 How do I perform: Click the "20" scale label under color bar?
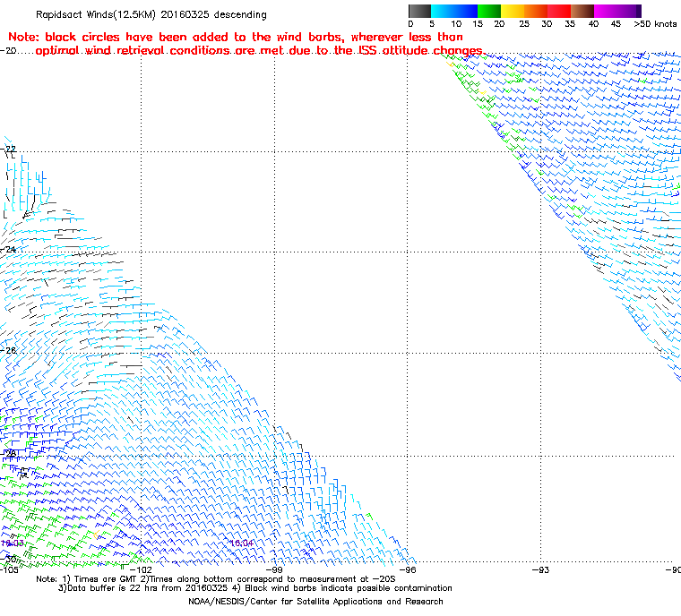click(499, 24)
